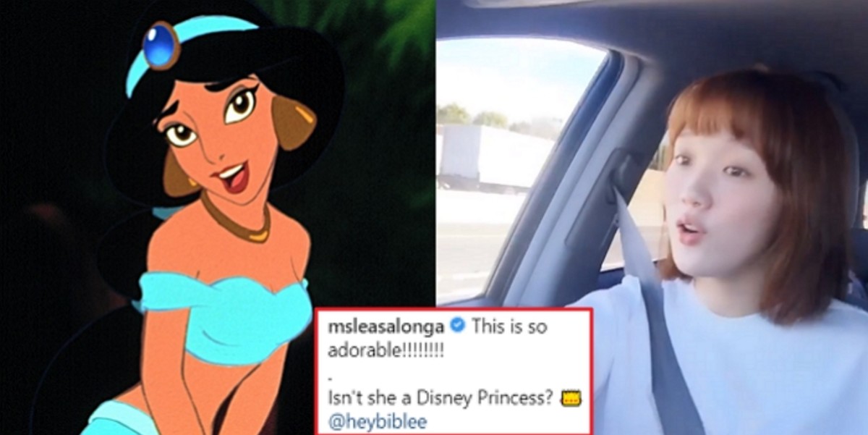Click the red border of the comment box
868x435 pixels.
point(454,309)
